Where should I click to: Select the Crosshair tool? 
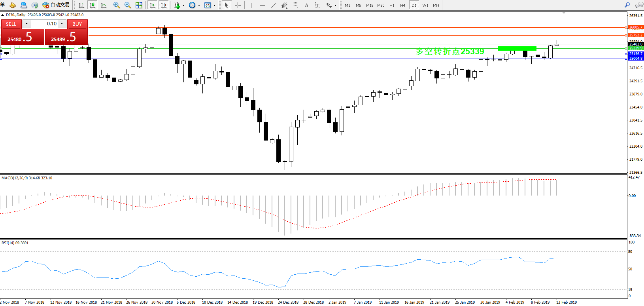(x=238, y=5)
